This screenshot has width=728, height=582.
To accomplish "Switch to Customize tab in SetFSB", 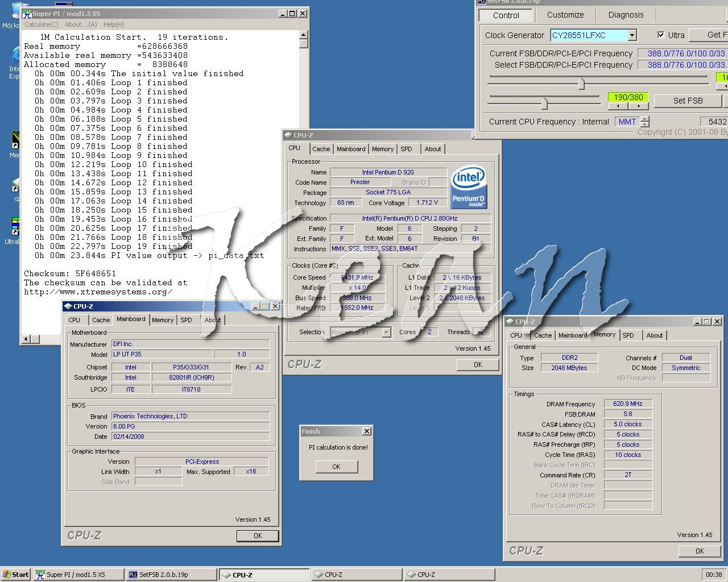I will pos(565,15).
